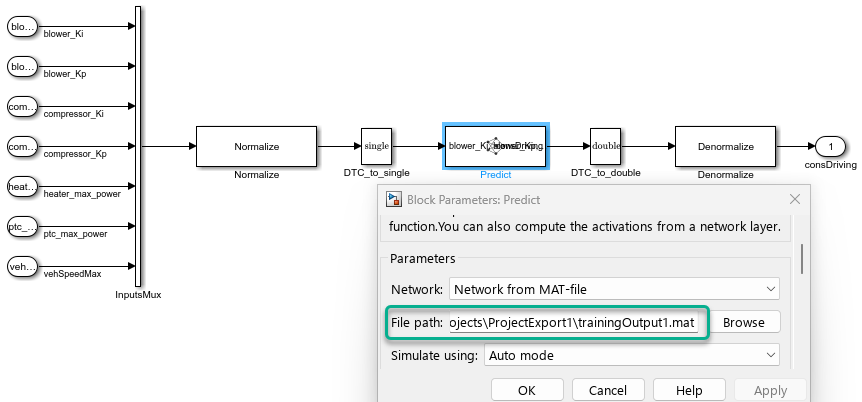Close the Block Parameters dialog
Screen dimensions: 862x402
coord(795,199)
